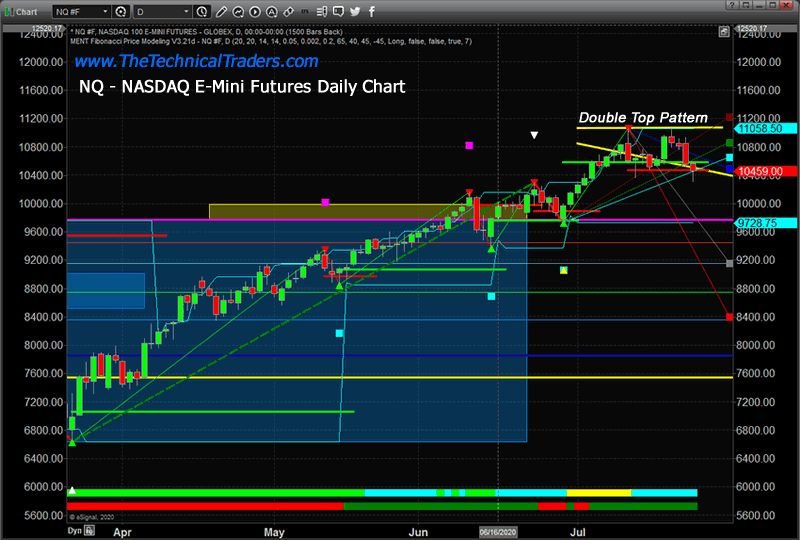Open the data list ruler icon
The image size is (800, 540).
[x=322, y=11]
